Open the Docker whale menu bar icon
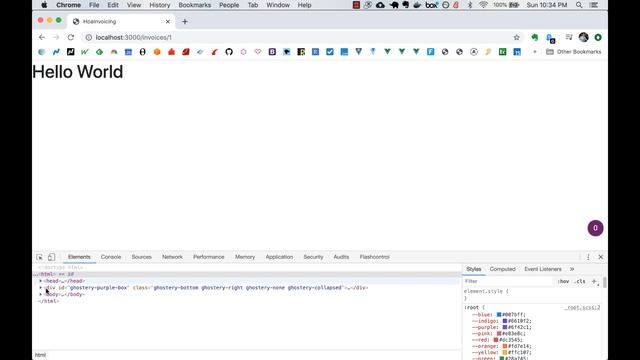This screenshot has height=360, width=640. point(417,5)
